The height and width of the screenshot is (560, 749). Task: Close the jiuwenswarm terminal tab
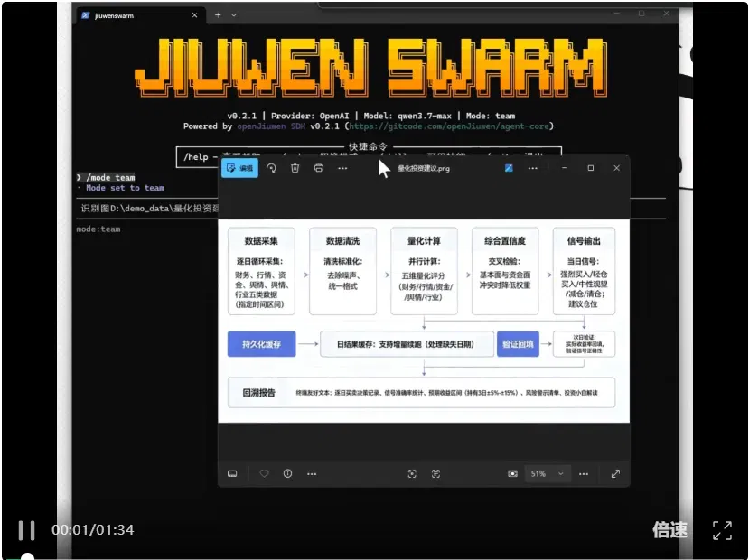click(194, 15)
